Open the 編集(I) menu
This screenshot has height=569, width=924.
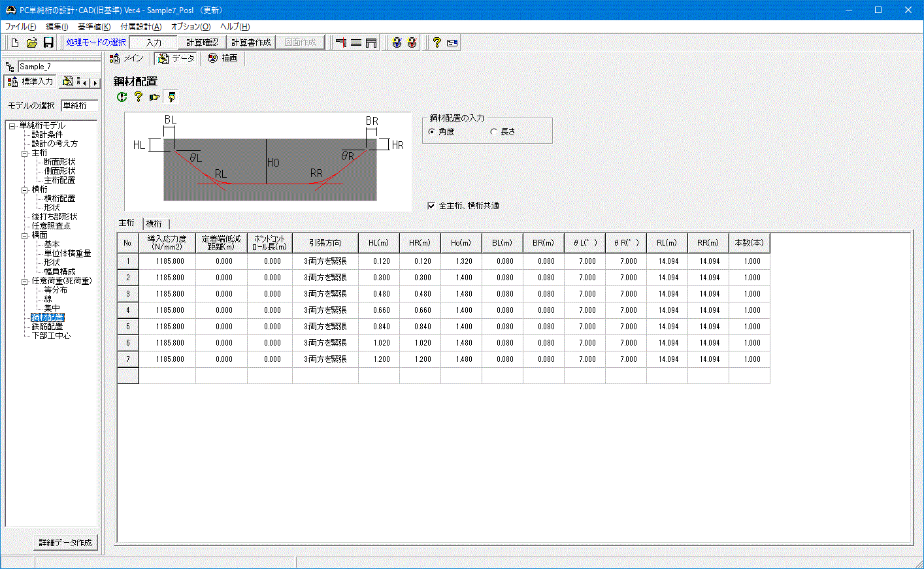click(57, 27)
